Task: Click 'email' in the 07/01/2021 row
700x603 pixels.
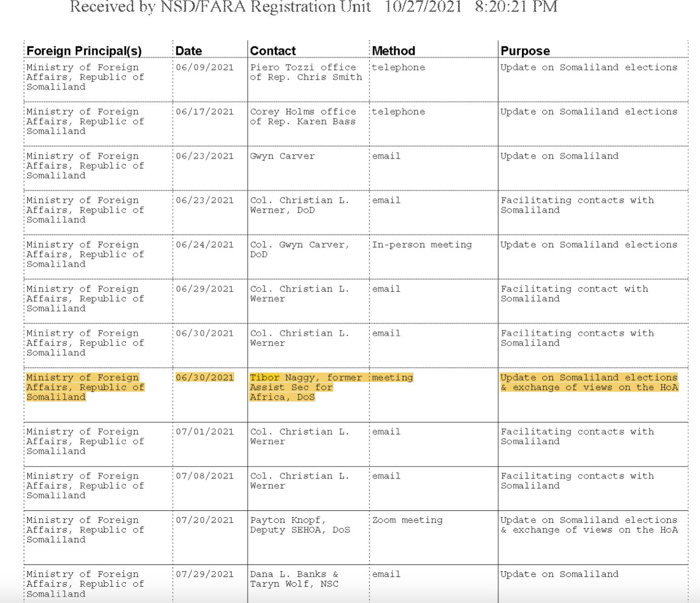Action: tap(386, 432)
